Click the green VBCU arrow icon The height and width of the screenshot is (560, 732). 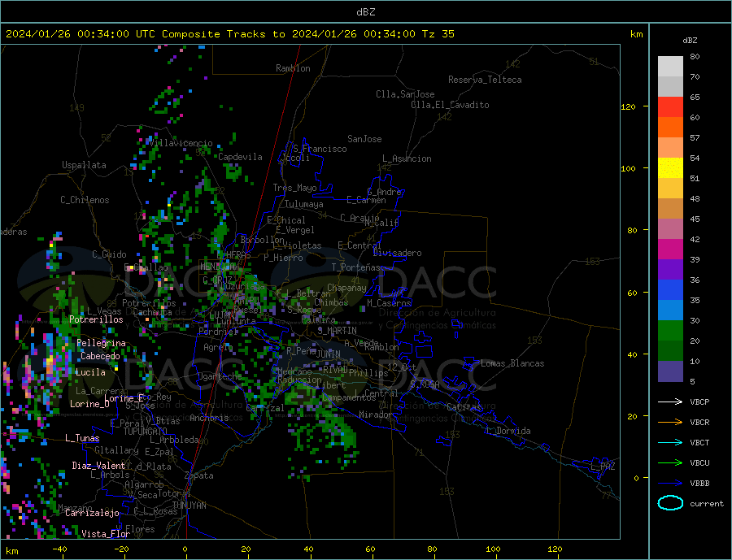pyautogui.click(x=670, y=463)
